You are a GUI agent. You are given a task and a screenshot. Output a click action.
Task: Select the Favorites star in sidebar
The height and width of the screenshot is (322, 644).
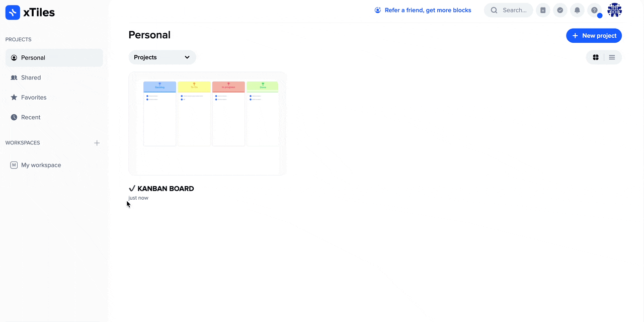34,97
